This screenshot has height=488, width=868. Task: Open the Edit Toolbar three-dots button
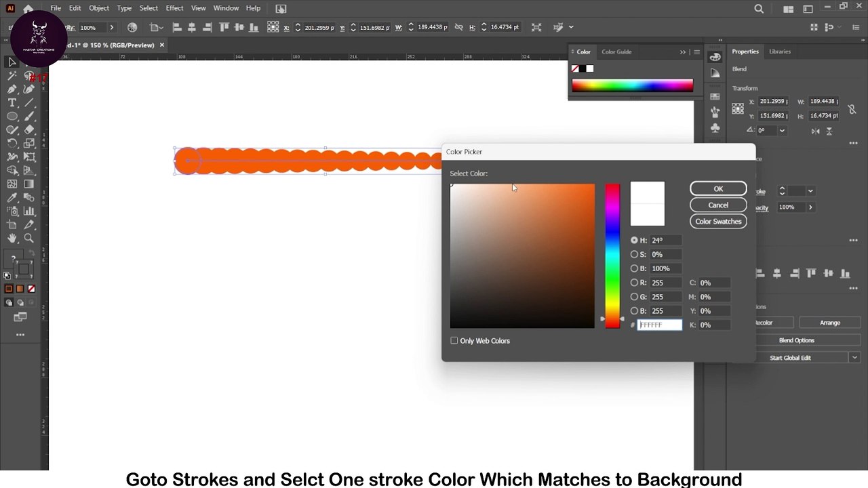[20, 335]
